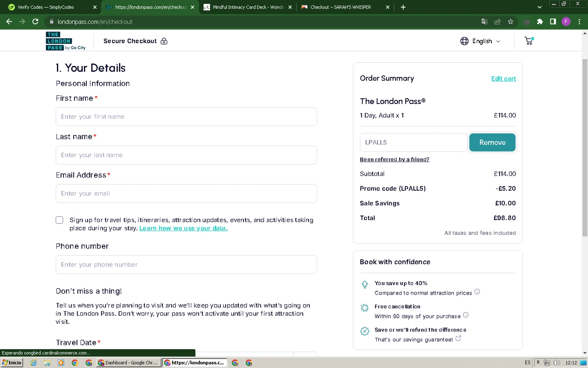Click the Secure Checkout padlock icon
Image resolution: width=588 pixels, height=368 pixels.
(164, 41)
